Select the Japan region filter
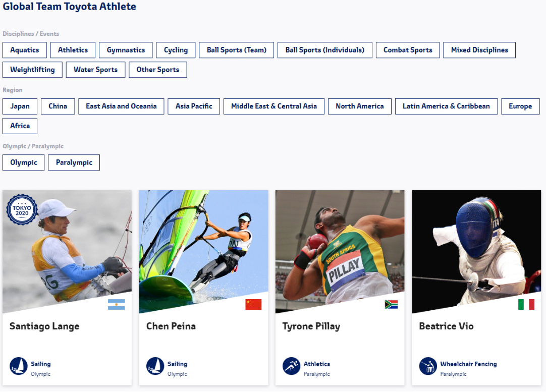 [x=20, y=106]
